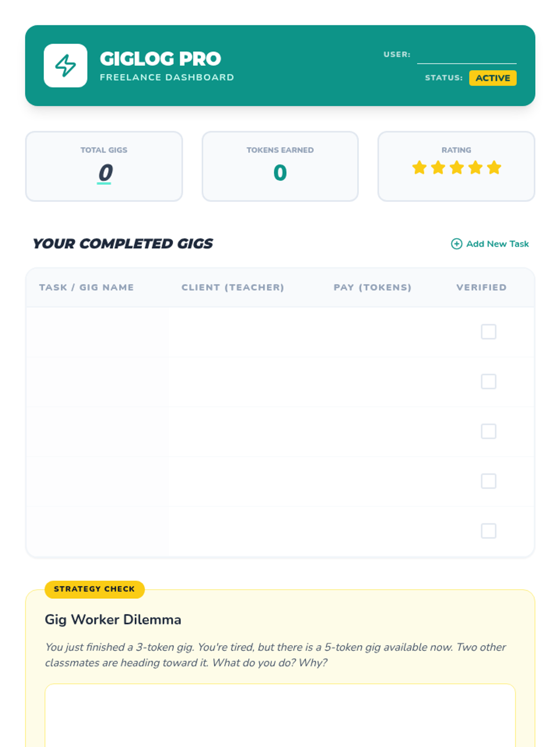Toggle the Verified checkbox in the fourth row

489,481
